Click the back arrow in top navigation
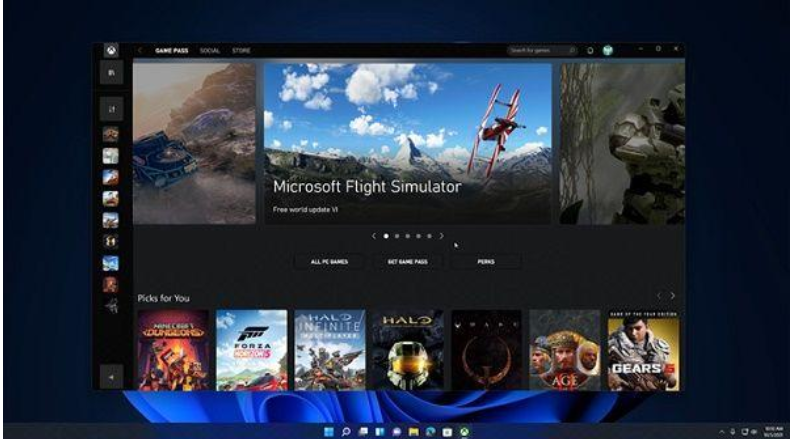Screen dimensions: 798x439 tap(140, 50)
